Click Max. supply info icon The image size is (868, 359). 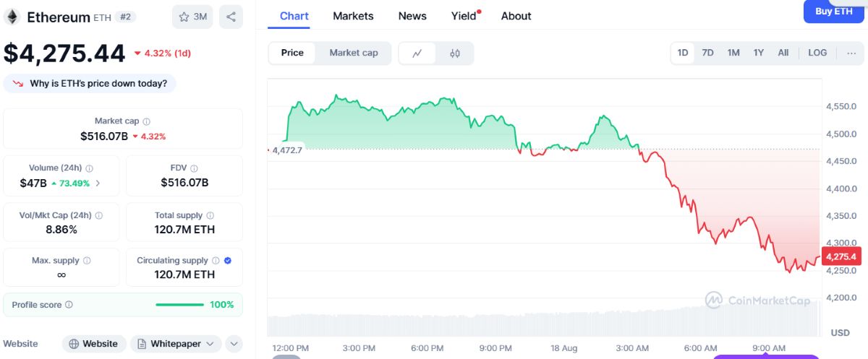pos(87,260)
